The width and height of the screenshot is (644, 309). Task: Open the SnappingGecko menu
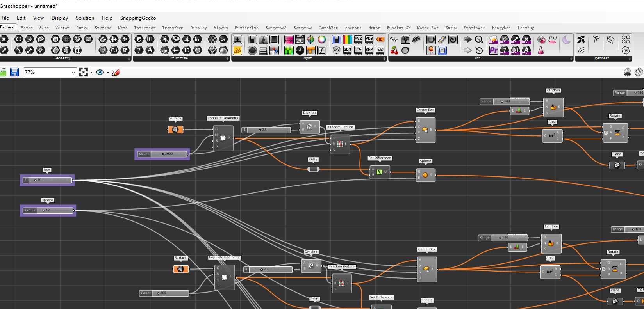[138, 18]
